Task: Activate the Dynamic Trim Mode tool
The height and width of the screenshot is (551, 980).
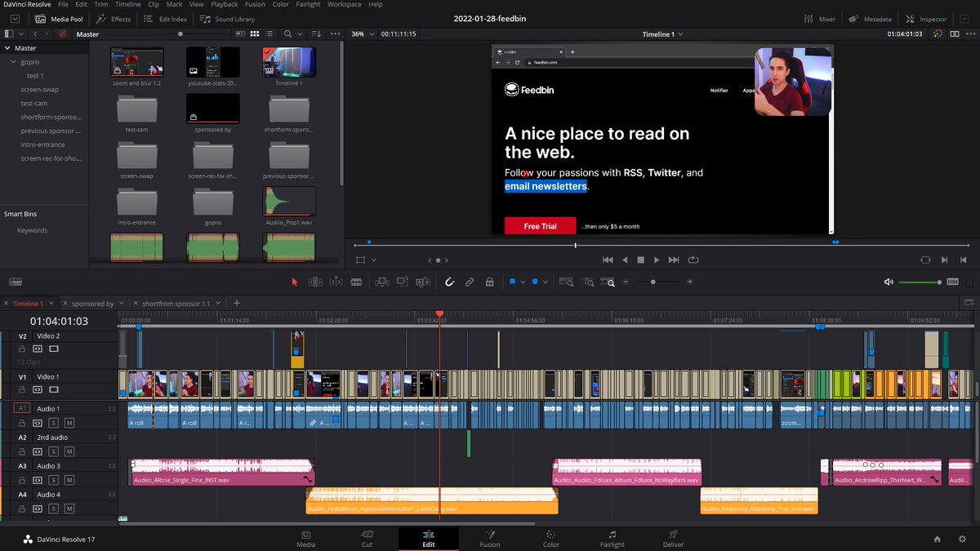Action: pyautogui.click(x=336, y=282)
